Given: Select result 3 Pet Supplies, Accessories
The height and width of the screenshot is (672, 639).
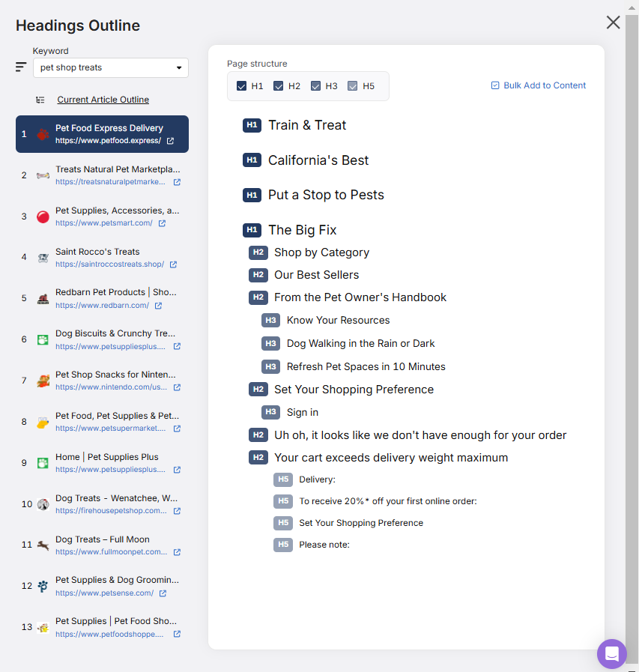Looking at the screenshot, I should 102,217.
